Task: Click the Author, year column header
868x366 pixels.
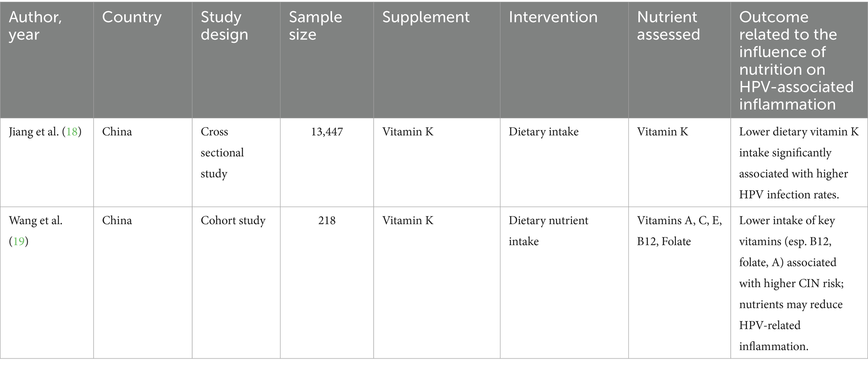Action: [36, 26]
